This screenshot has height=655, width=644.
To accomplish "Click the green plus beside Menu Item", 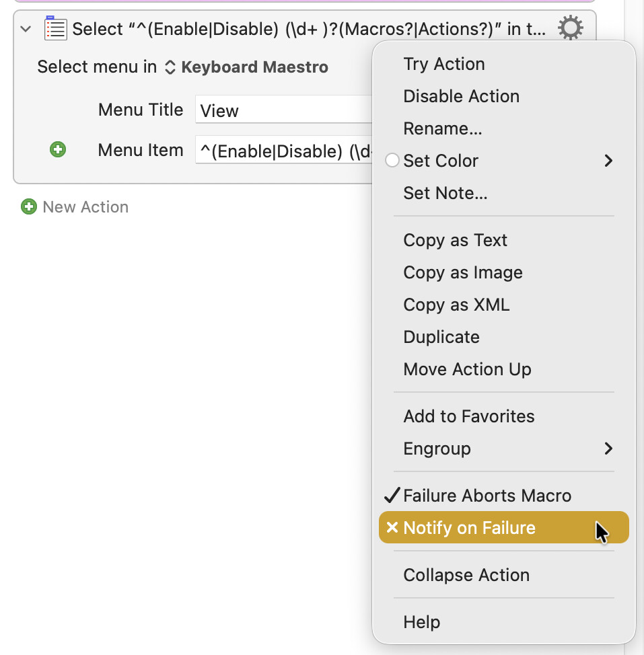I will [x=58, y=150].
